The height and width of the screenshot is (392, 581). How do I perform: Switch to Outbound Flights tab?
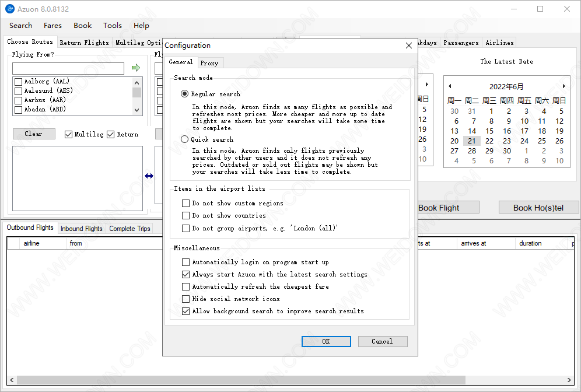tap(30, 228)
